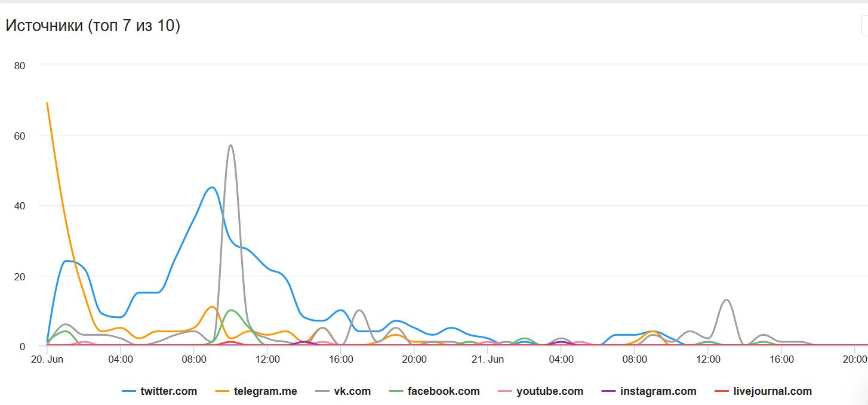The width and height of the screenshot is (868, 405).
Task: Open the chart options button at top right
Action: click(x=864, y=26)
